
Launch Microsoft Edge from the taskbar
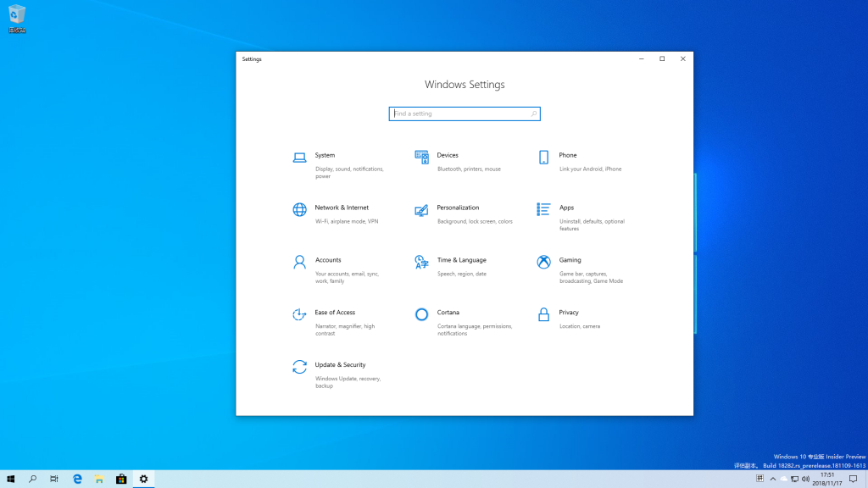(x=77, y=479)
